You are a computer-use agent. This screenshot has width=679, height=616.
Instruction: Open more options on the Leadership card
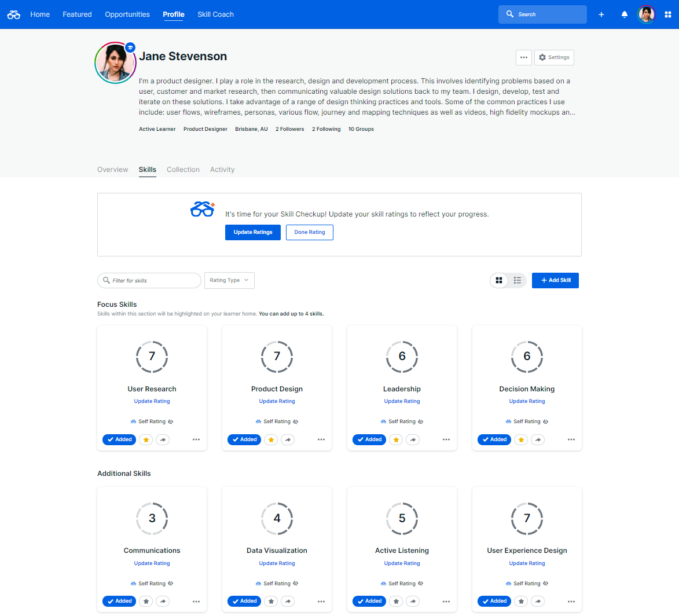coord(446,439)
